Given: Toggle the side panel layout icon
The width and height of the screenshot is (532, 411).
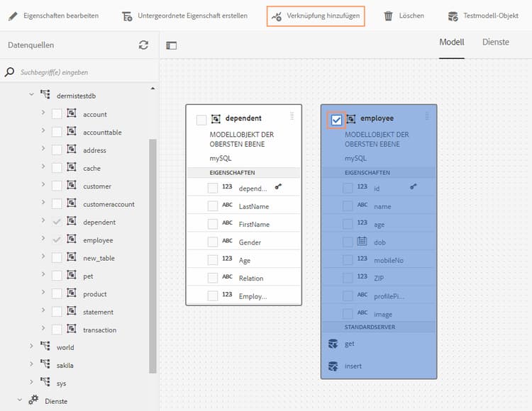Looking at the screenshot, I should (x=172, y=45).
